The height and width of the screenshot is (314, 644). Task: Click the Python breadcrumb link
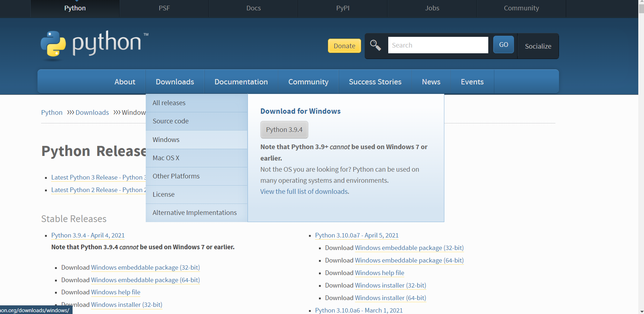pos(52,113)
